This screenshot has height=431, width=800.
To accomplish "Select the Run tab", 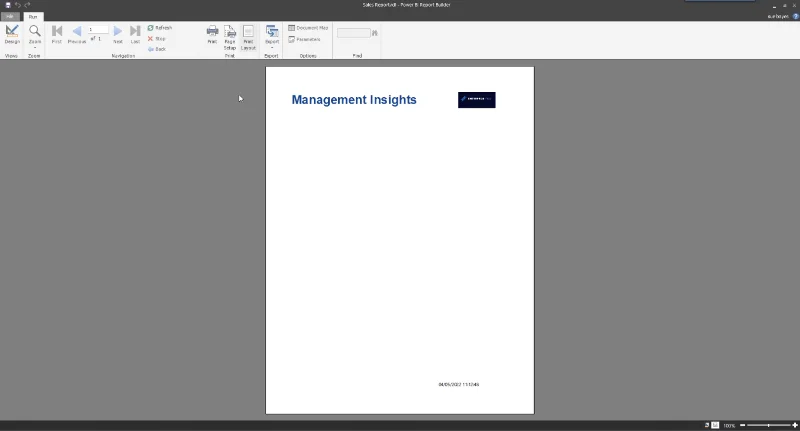I will [33, 17].
